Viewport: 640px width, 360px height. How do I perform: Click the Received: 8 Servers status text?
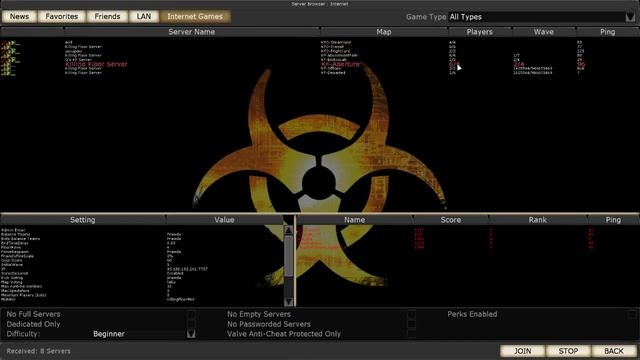point(38,351)
